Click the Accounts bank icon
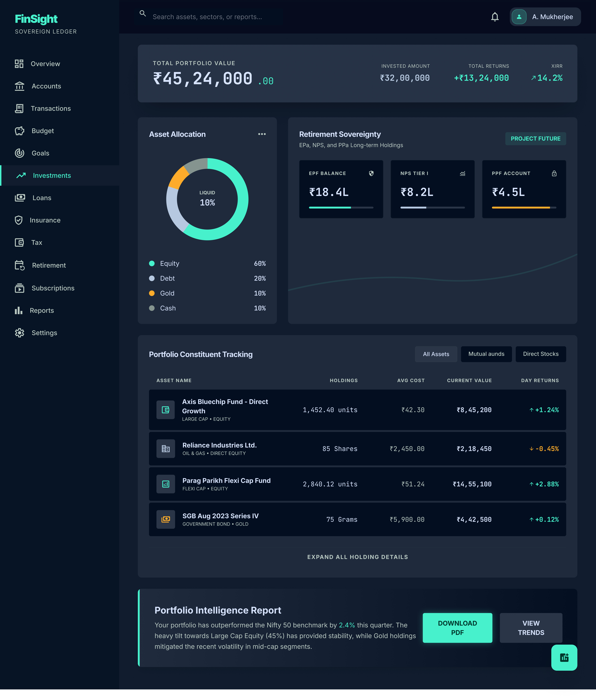596x700 pixels. pos(20,86)
